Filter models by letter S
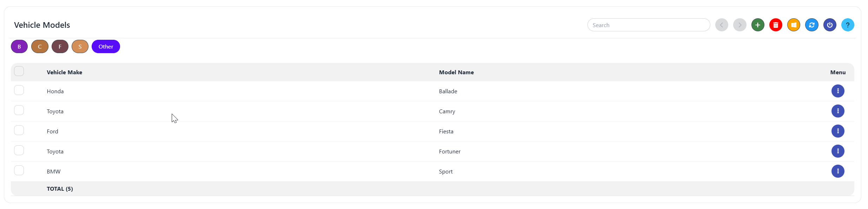 tap(80, 46)
